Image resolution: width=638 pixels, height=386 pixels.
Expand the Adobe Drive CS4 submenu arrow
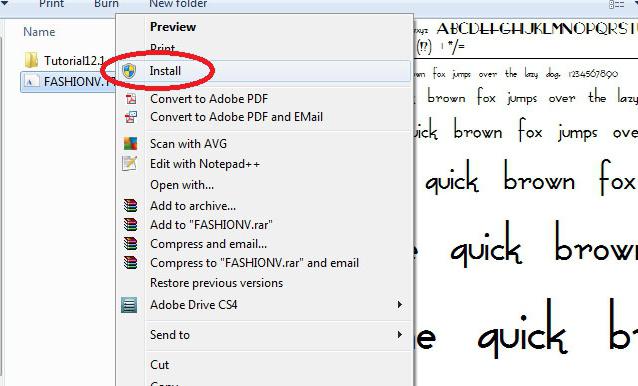click(x=400, y=304)
